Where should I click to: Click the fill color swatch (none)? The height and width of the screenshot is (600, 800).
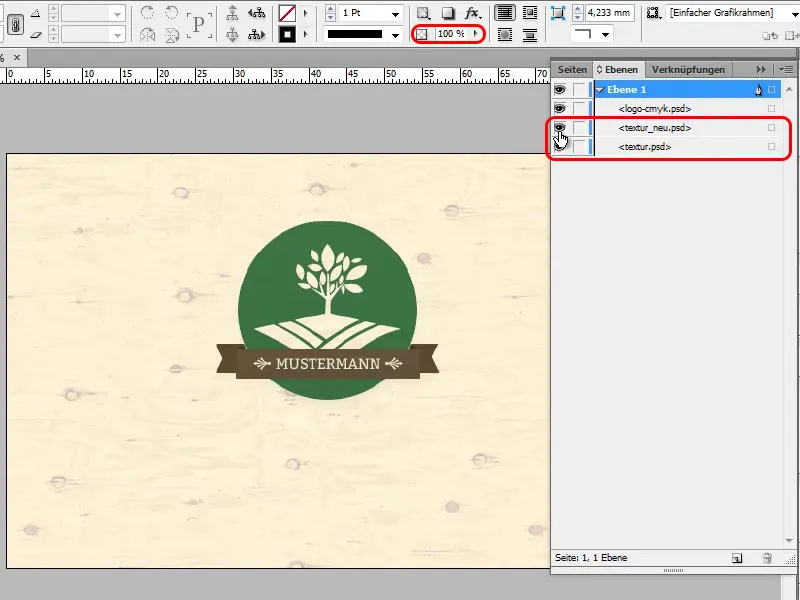[x=287, y=13]
